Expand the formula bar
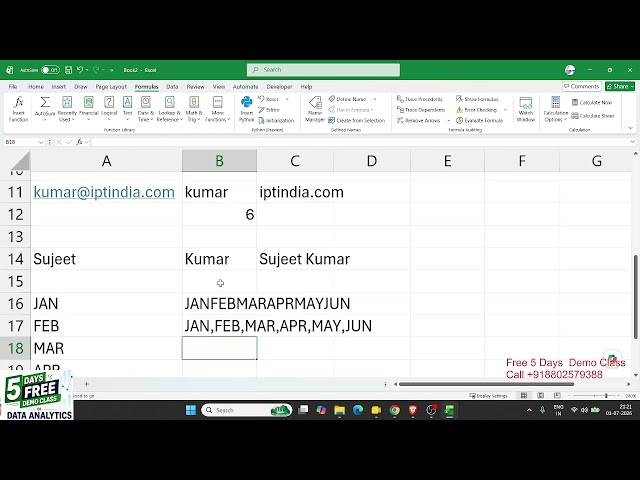The image size is (640, 480). [632, 142]
